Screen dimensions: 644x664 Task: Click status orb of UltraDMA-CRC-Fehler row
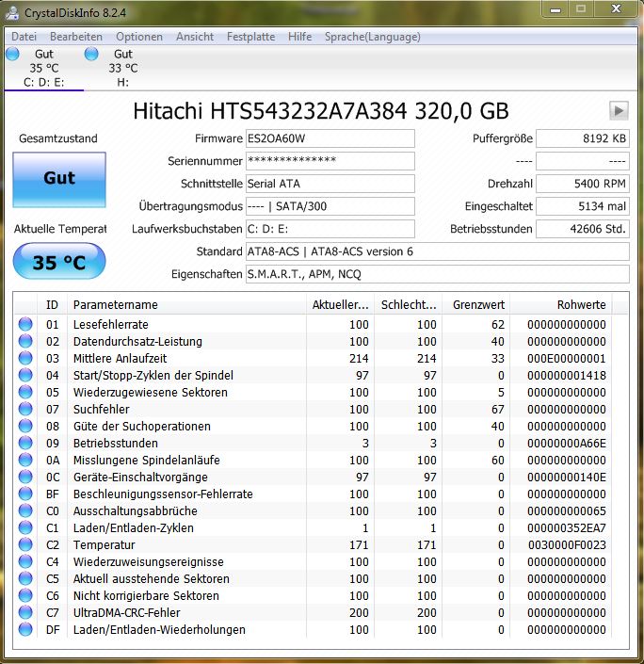tap(25, 612)
